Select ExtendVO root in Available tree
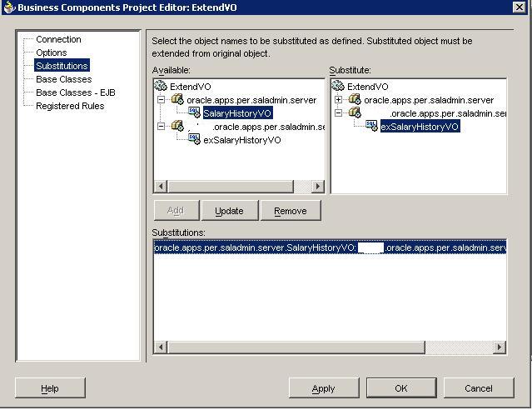Screen dimensions: 532x410 (191, 87)
